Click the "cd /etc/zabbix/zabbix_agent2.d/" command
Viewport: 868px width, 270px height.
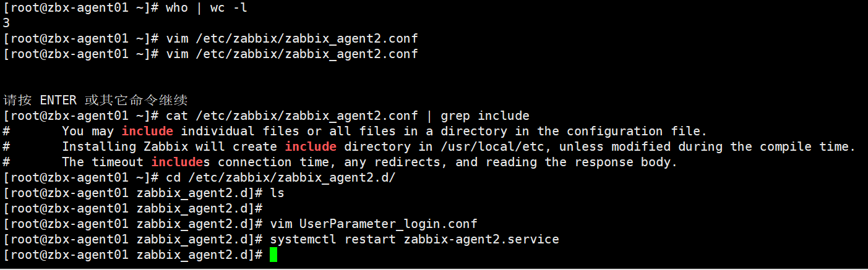pyautogui.click(x=280, y=177)
